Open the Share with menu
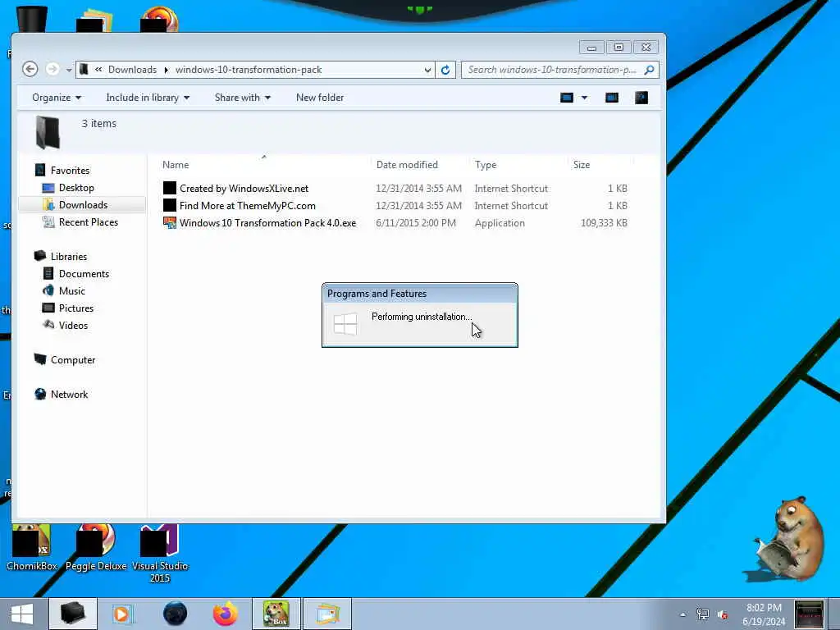Viewport: 840px width, 630px height. click(243, 98)
